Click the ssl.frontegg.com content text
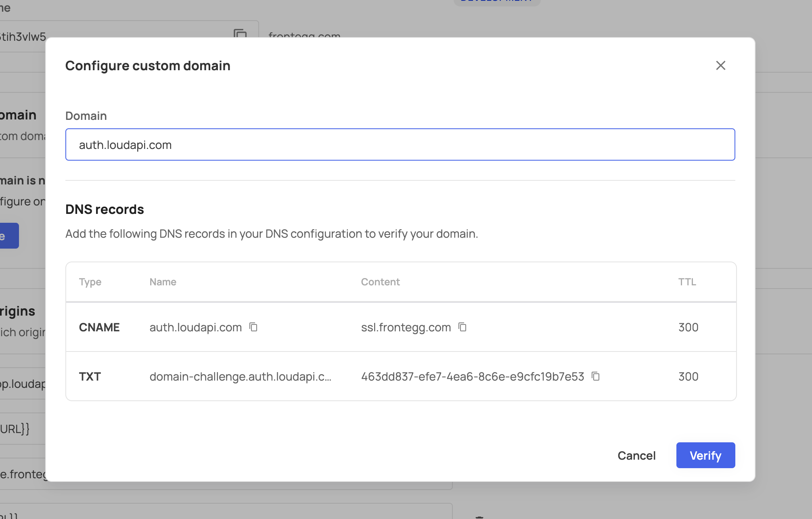 tap(406, 327)
